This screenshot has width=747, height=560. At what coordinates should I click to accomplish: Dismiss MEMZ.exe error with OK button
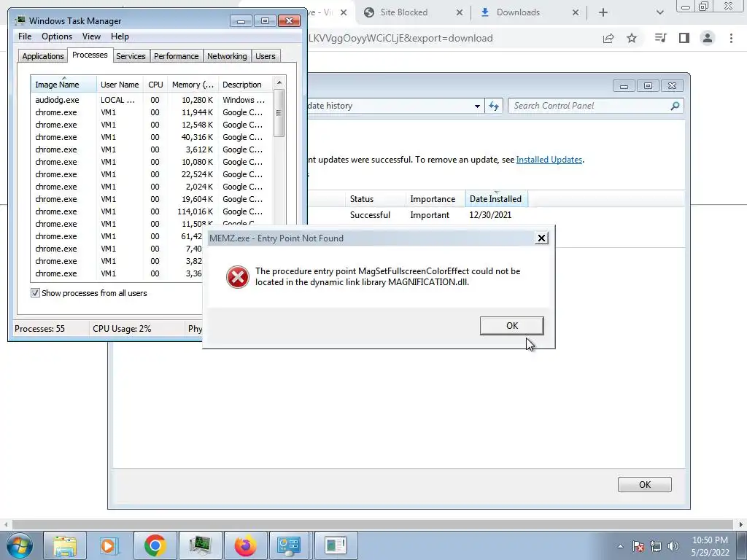click(x=511, y=326)
